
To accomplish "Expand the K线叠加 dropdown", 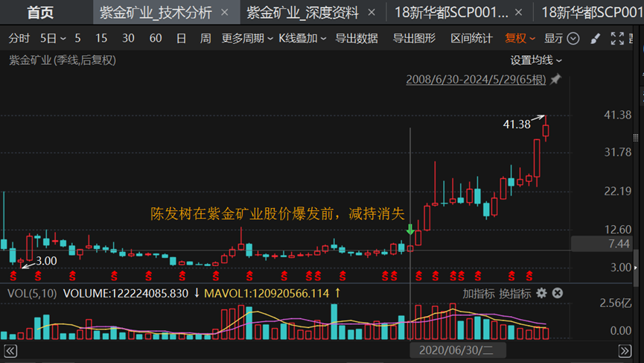I will click(x=302, y=38).
